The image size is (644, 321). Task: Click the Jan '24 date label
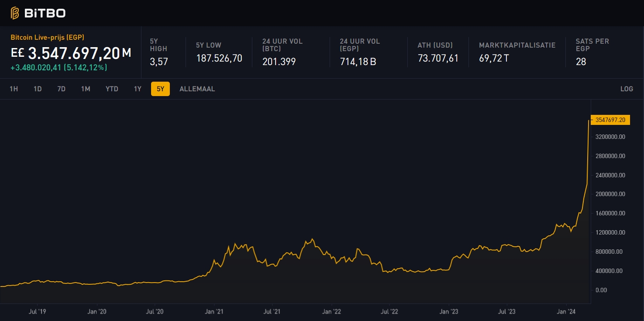click(567, 311)
